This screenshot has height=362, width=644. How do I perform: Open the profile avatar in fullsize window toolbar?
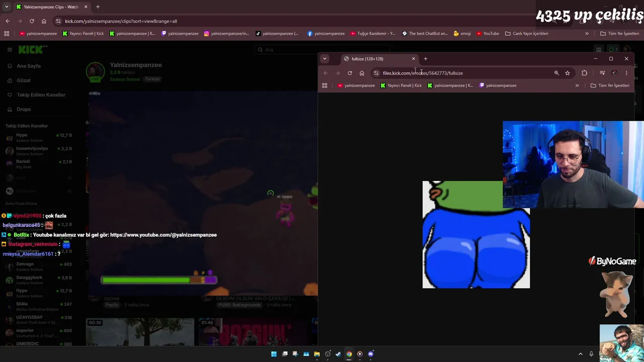pyautogui.click(x=614, y=73)
